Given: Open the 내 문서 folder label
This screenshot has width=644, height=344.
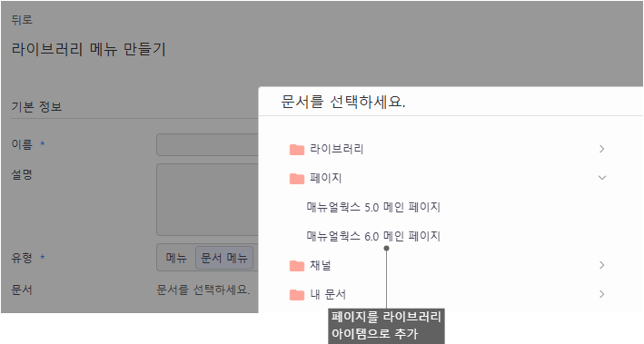Looking at the screenshot, I should (x=328, y=294).
